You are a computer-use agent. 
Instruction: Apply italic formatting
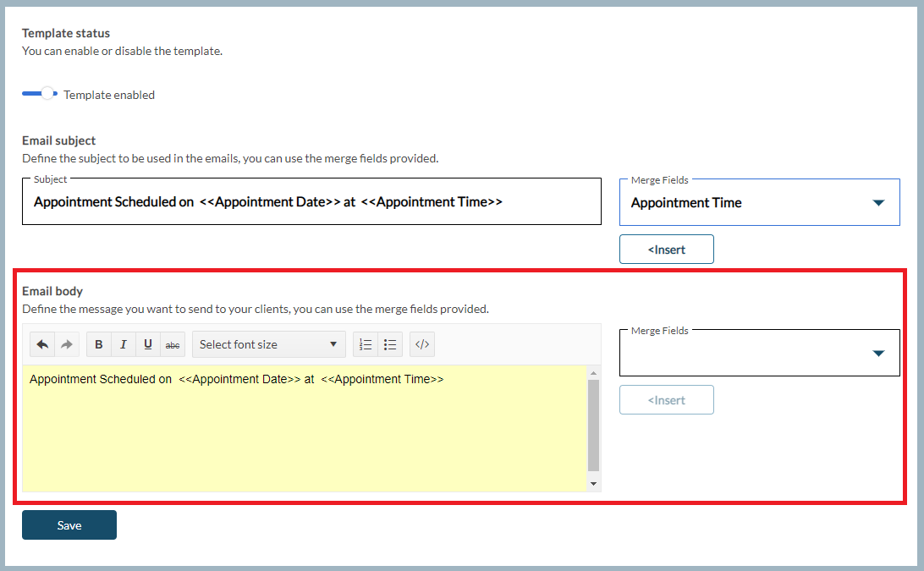(x=124, y=344)
